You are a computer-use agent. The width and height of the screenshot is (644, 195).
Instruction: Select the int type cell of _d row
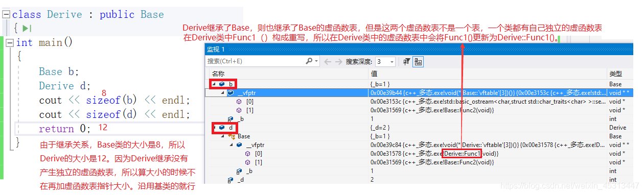[x=613, y=180]
